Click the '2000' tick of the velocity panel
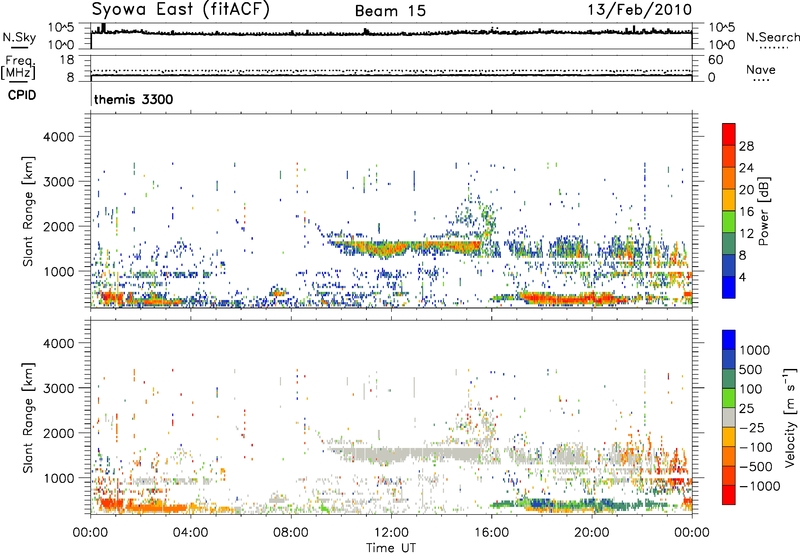The width and height of the screenshot is (800, 554). pos(58,433)
